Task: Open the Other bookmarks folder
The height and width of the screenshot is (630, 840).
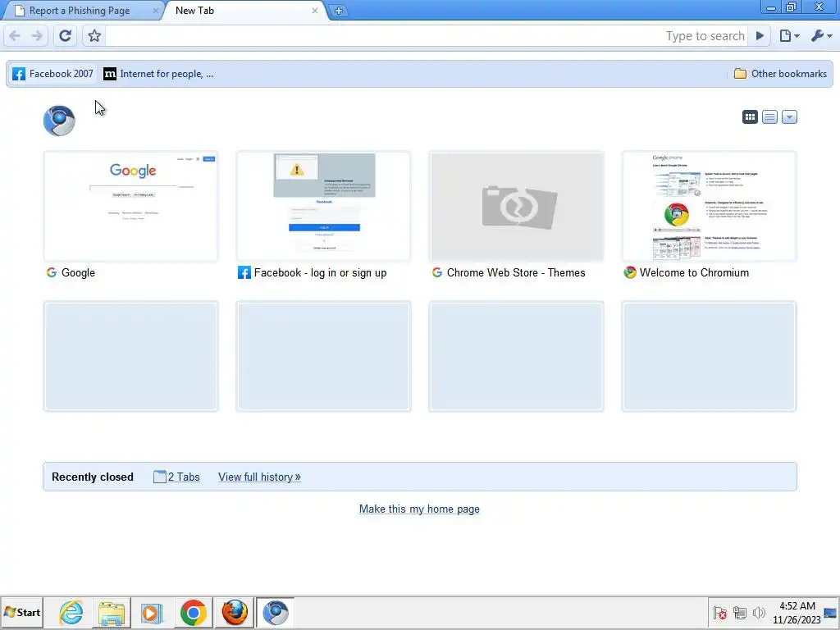Action: pyautogui.click(x=781, y=74)
